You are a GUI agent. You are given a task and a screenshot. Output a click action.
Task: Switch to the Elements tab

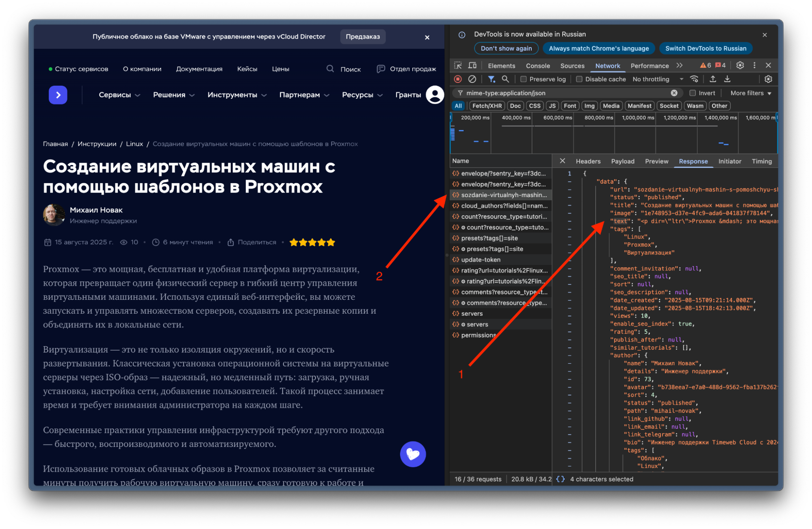[501, 66]
